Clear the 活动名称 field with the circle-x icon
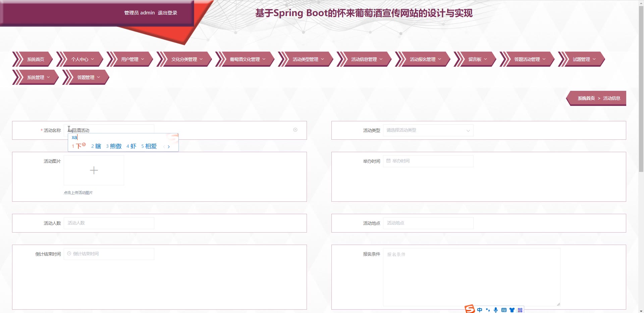This screenshot has height=313, width=644. [x=295, y=130]
